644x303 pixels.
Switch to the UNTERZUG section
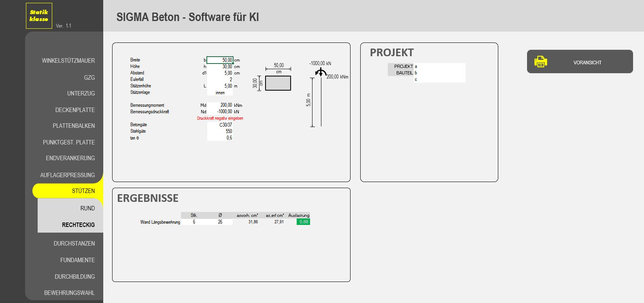pos(81,93)
